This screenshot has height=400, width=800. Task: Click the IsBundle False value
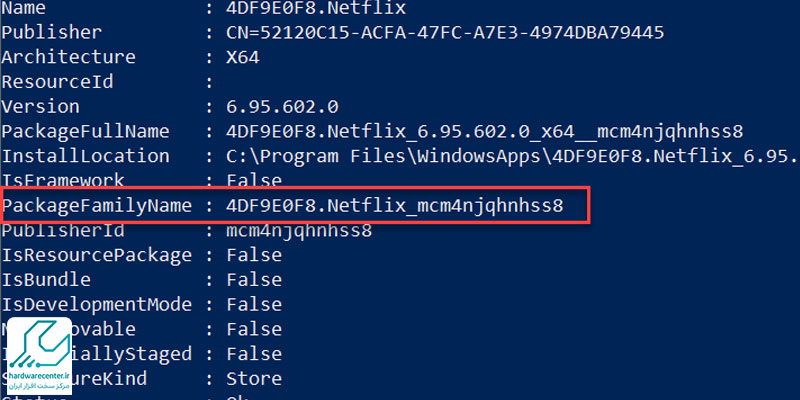coord(254,280)
